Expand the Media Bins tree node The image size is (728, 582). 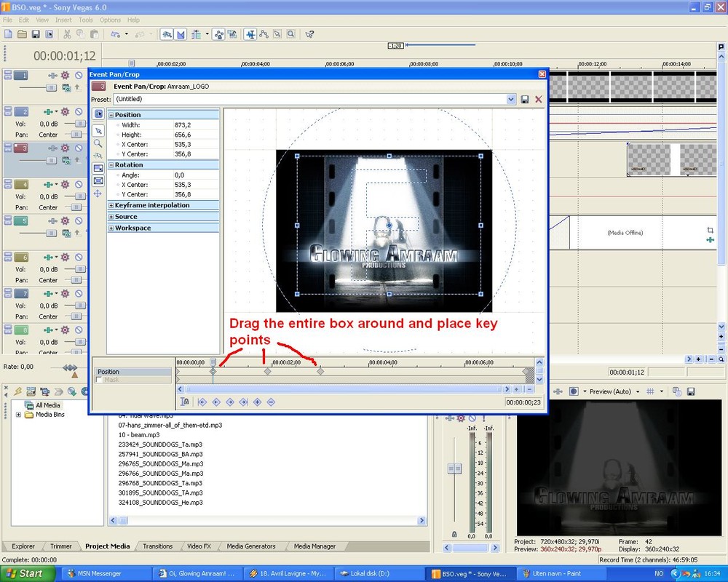[x=19, y=415]
